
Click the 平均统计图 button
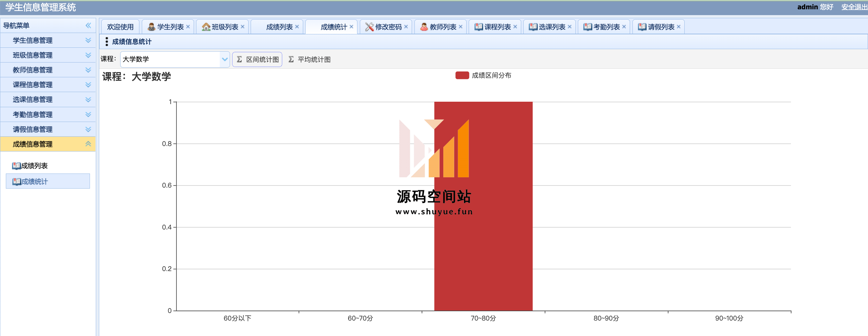tap(309, 59)
